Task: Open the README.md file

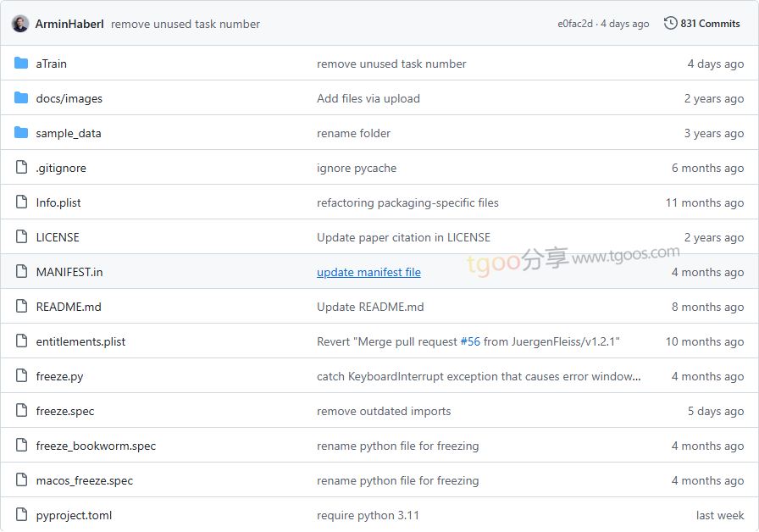Action: coord(69,307)
